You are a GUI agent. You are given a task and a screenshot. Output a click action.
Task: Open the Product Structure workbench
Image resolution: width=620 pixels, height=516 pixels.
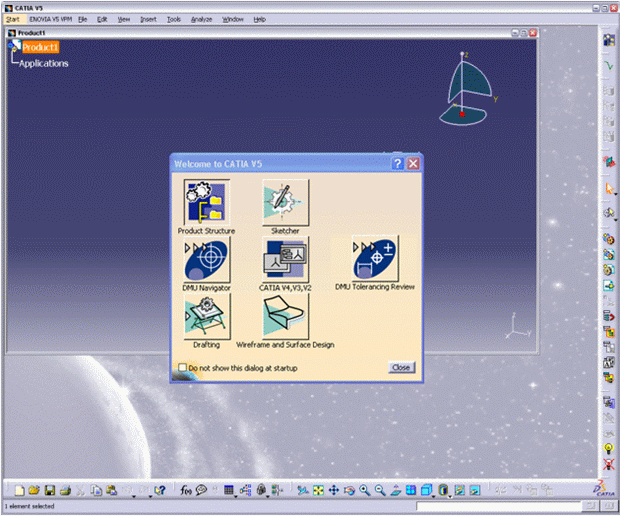pyautogui.click(x=206, y=203)
